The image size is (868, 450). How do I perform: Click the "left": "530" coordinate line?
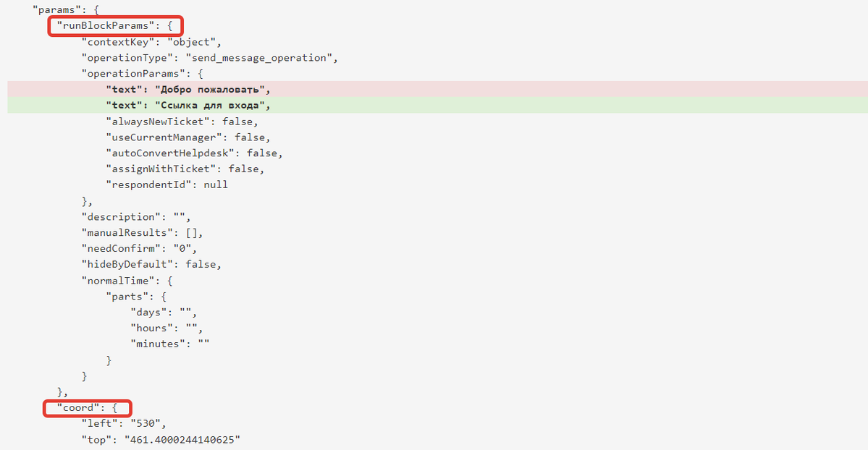pyautogui.click(x=124, y=423)
